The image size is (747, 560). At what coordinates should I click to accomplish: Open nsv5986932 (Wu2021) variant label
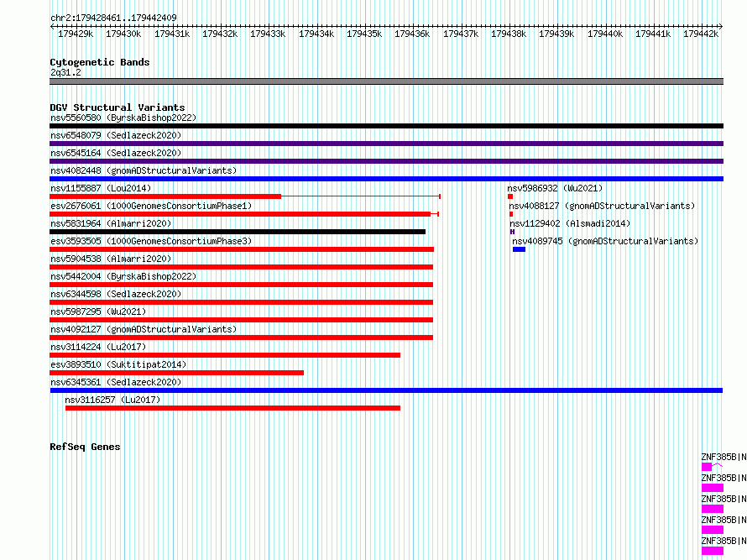click(x=555, y=188)
